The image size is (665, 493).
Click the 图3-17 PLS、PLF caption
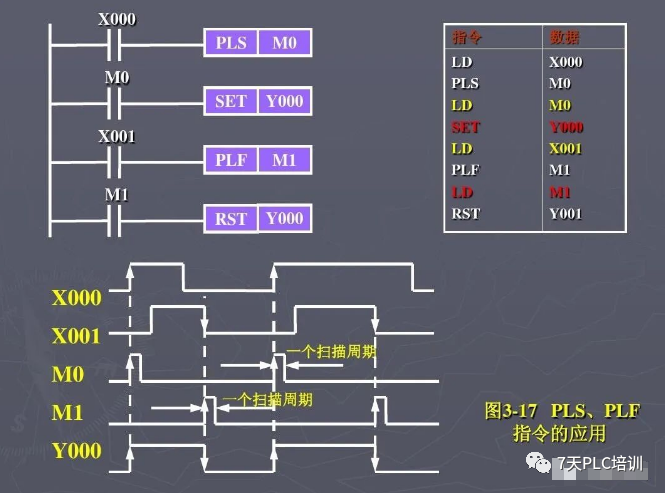pyautogui.click(x=562, y=411)
